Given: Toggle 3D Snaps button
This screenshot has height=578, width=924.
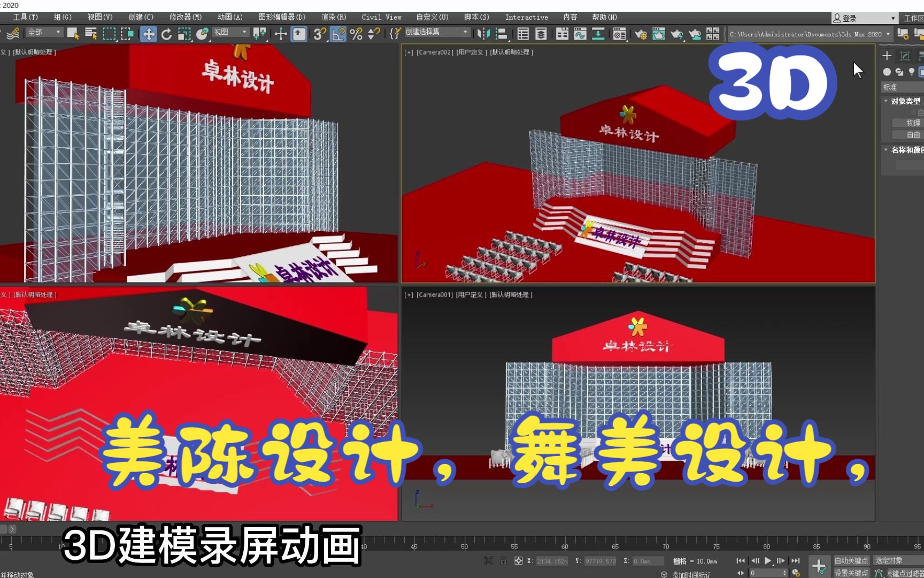Looking at the screenshot, I should (x=320, y=34).
